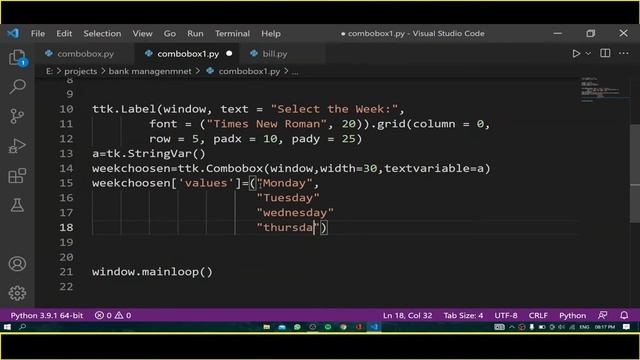Open the Manage gear icon

pos(17,293)
